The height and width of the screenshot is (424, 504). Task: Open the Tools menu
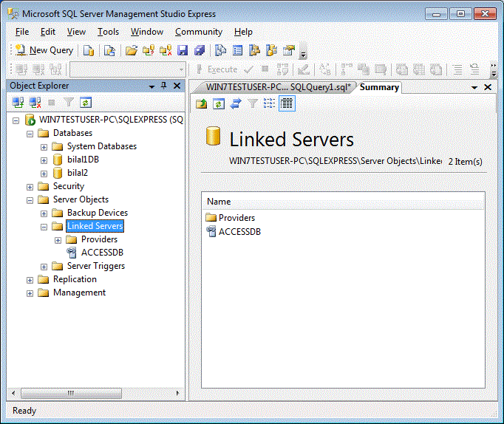(109, 32)
